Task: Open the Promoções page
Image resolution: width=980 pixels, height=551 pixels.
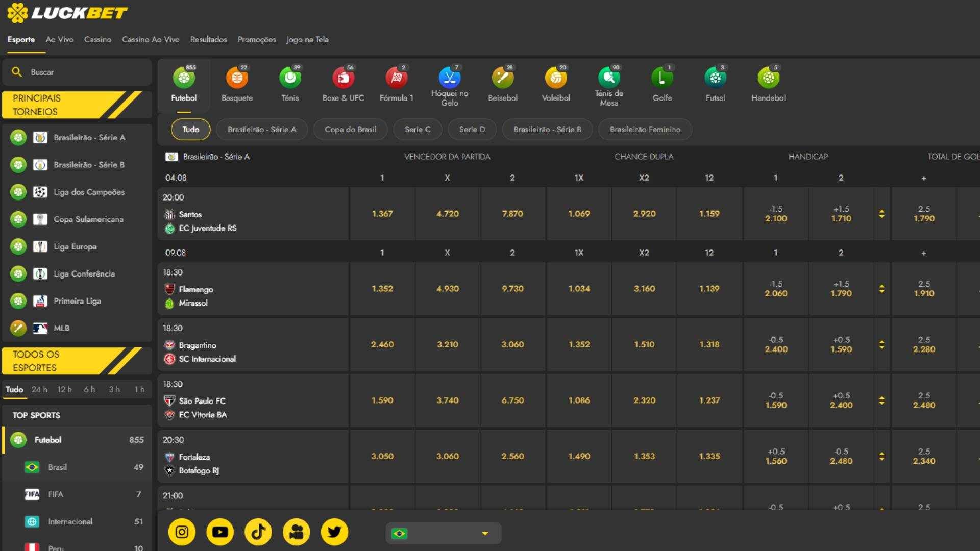Action: 257,39
